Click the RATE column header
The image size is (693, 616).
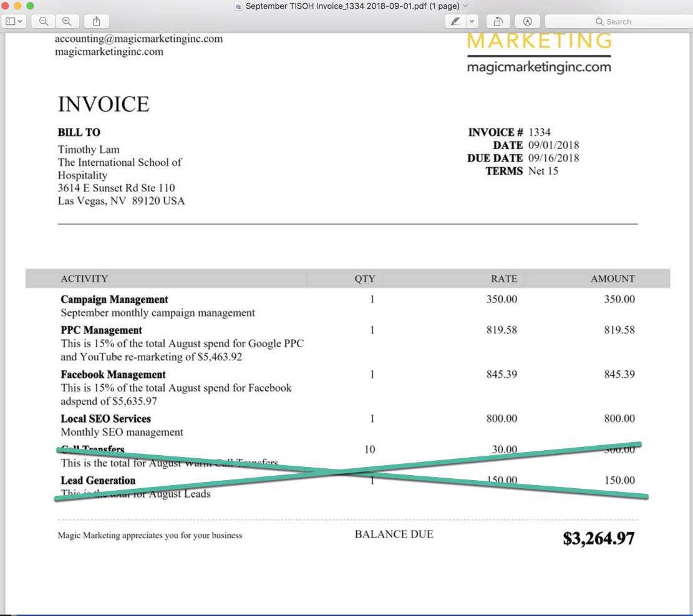pyautogui.click(x=504, y=279)
